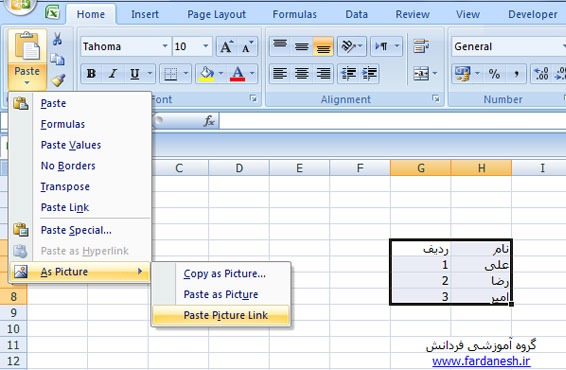The width and height of the screenshot is (566, 370).
Task: Click the Orientation text rotate icon
Action: coord(348,46)
